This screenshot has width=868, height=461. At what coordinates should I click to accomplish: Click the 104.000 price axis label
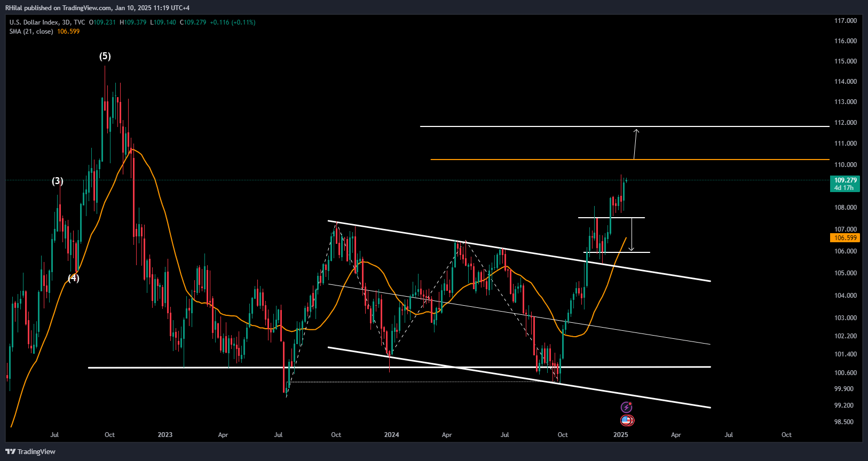coord(846,296)
